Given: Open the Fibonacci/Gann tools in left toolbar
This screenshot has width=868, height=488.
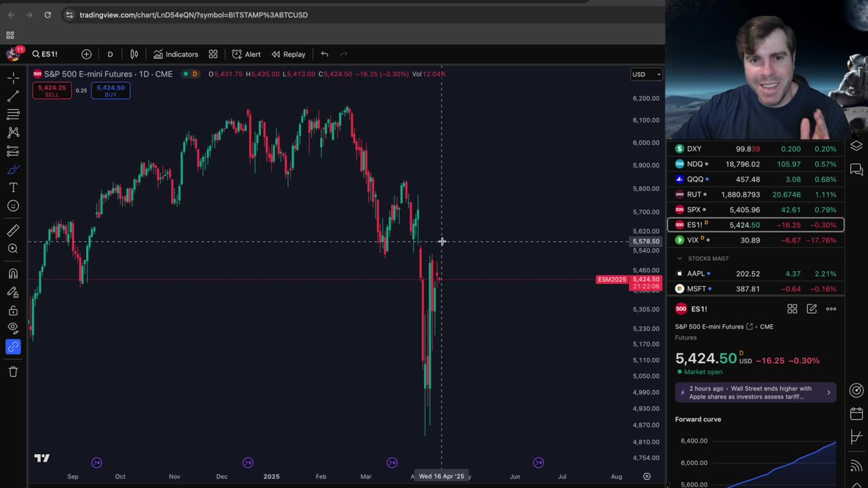Looking at the screenshot, I should (x=13, y=115).
